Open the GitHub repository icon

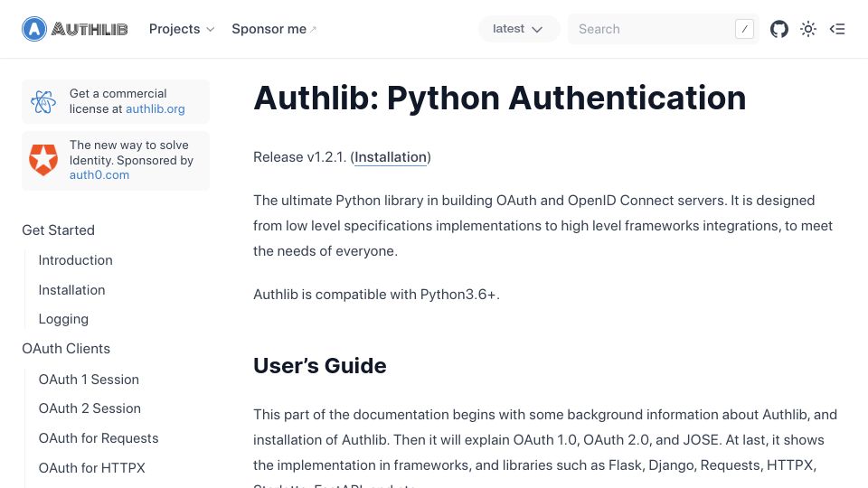[x=778, y=29]
